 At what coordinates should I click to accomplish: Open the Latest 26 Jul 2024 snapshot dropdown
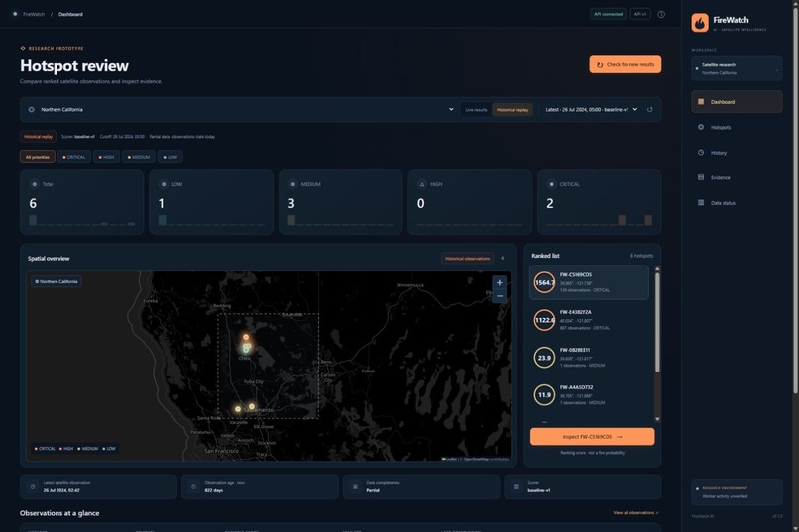[591, 109]
